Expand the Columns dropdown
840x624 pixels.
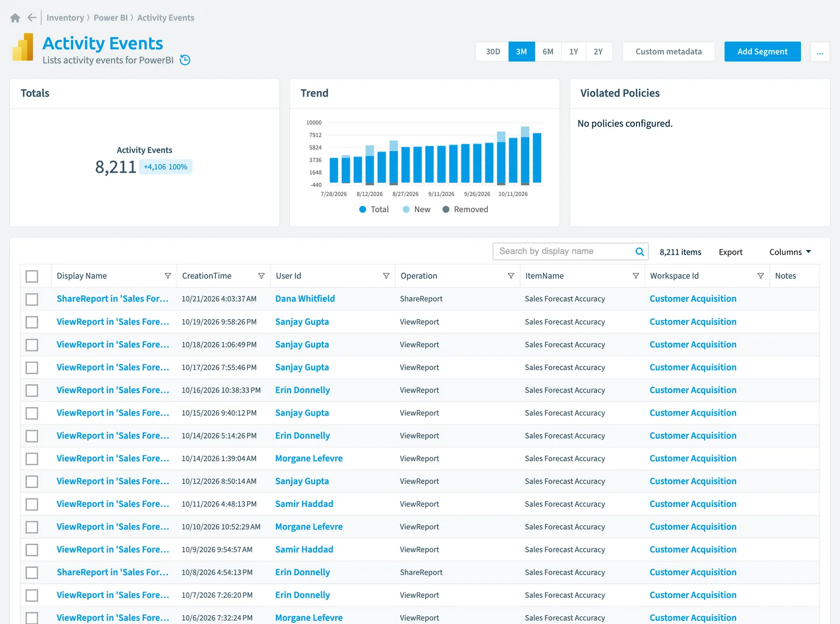point(790,252)
